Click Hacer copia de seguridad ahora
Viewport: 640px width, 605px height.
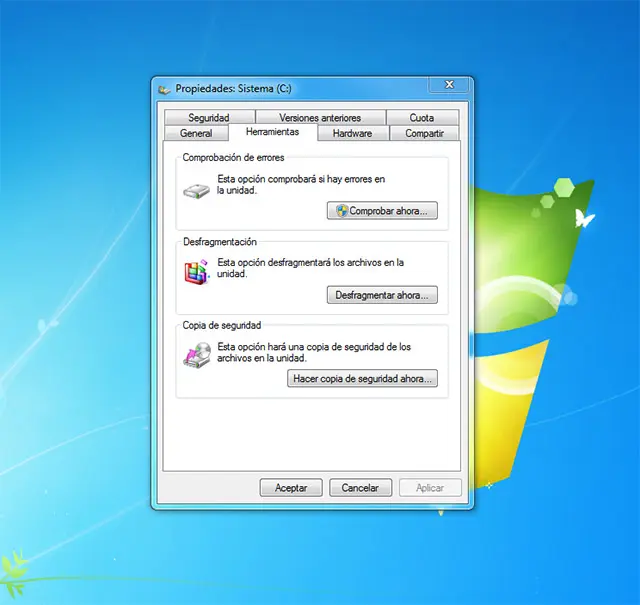click(x=362, y=379)
